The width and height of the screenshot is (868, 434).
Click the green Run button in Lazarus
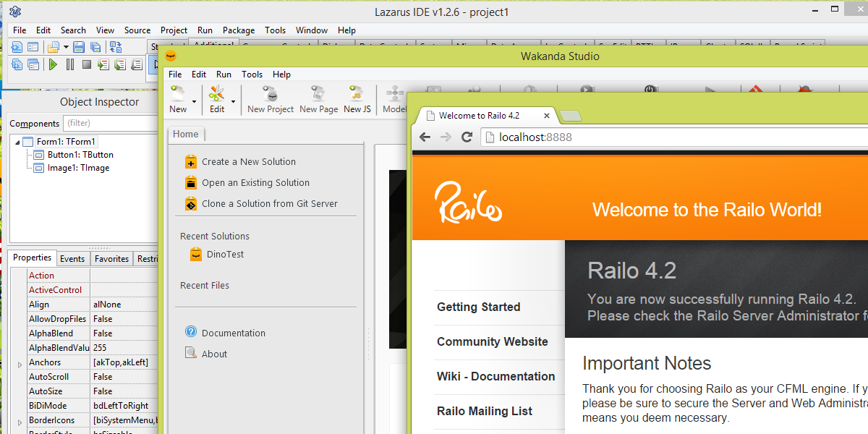coord(53,64)
